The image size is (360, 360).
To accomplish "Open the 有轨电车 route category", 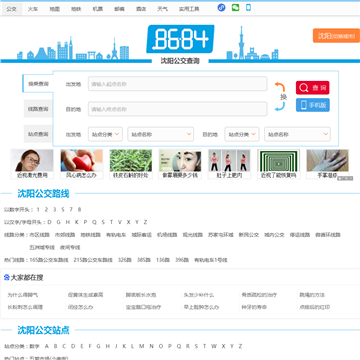I will coord(116,235).
